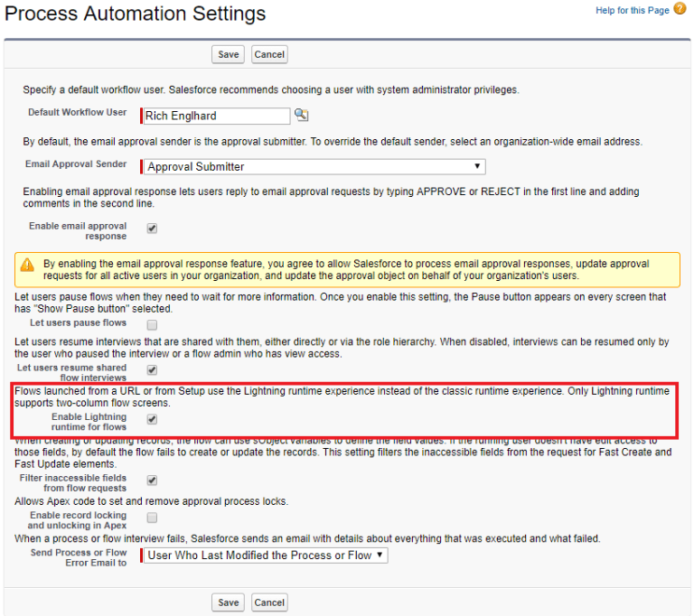Click 'When a process or flow interview fails' text
694x616 pixels.
tap(307, 538)
